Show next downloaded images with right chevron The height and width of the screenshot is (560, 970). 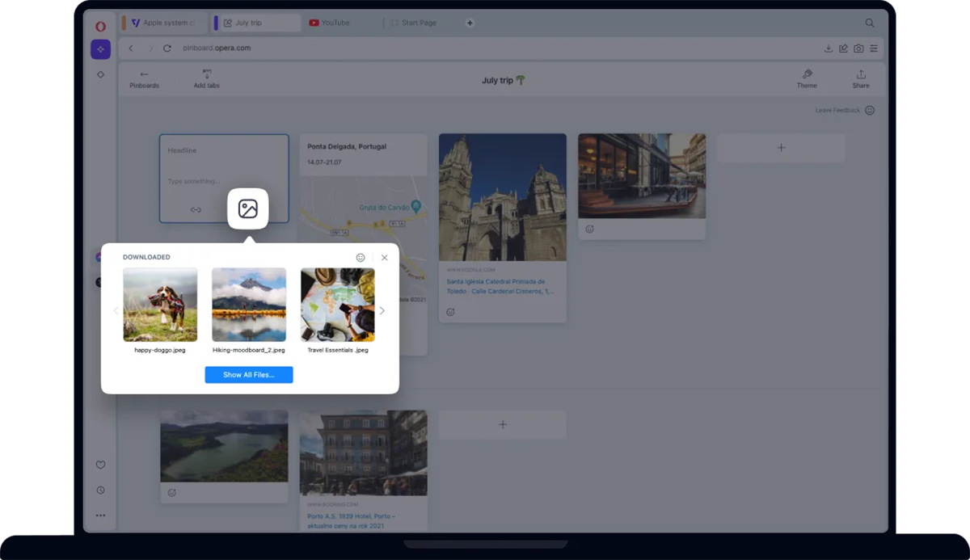click(x=382, y=310)
